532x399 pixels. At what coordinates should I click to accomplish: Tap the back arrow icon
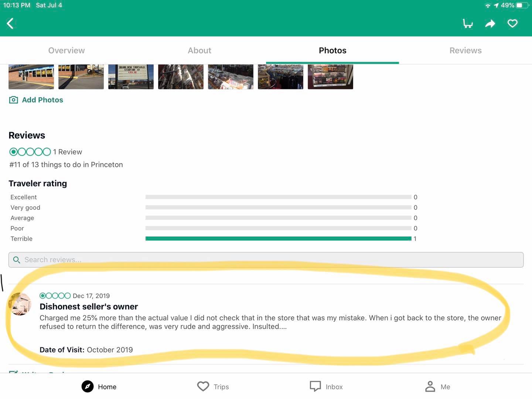point(10,24)
